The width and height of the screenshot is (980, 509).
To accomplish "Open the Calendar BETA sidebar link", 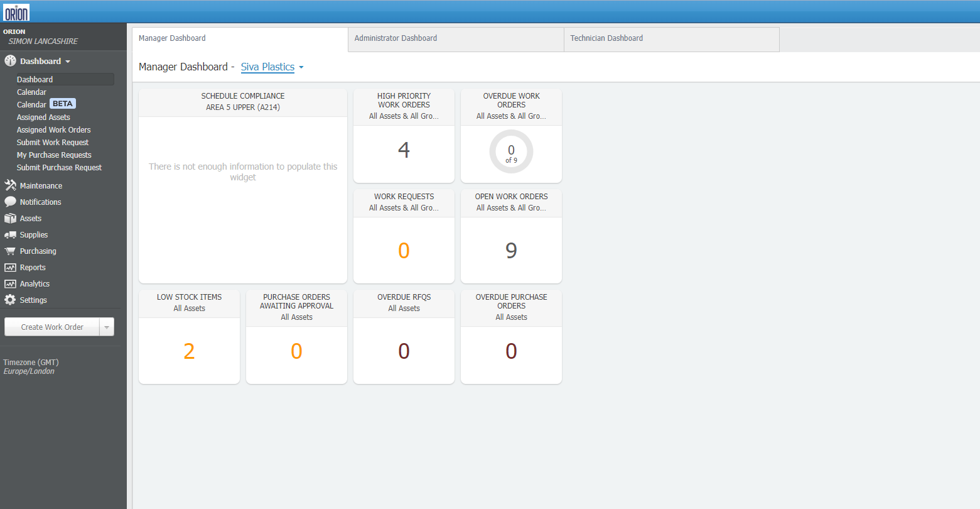I will click(32, 105).
